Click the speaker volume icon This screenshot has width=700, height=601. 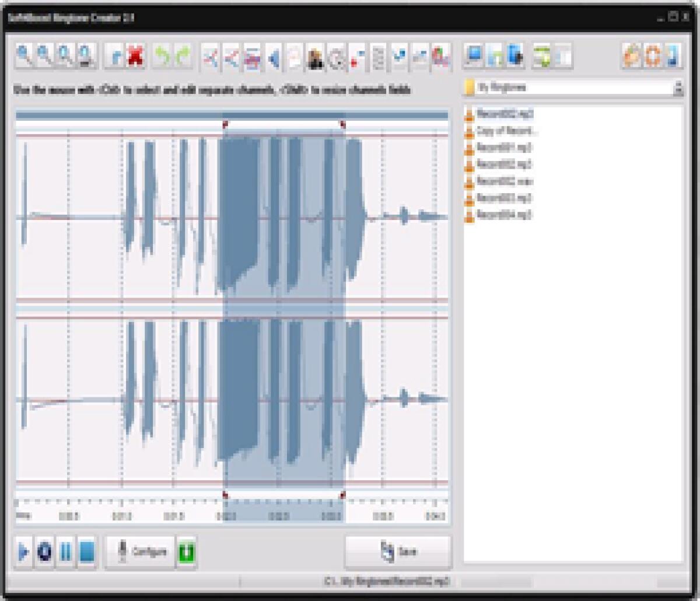click(x=274, y=57)
